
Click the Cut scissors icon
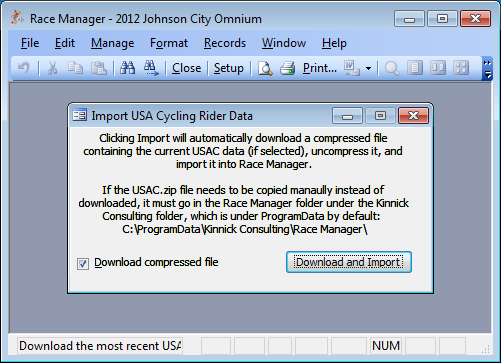click(52, 68)
